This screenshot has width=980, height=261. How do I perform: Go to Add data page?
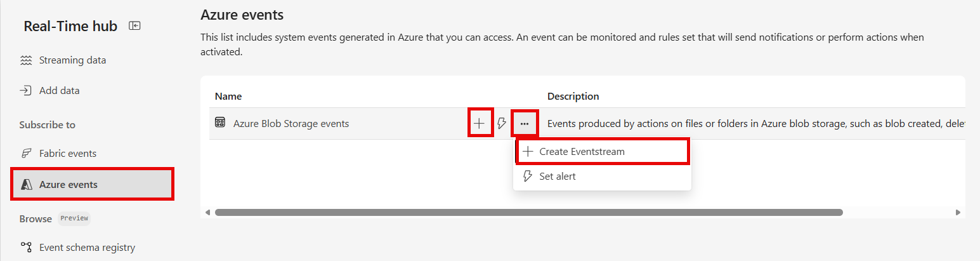(59, 91)
